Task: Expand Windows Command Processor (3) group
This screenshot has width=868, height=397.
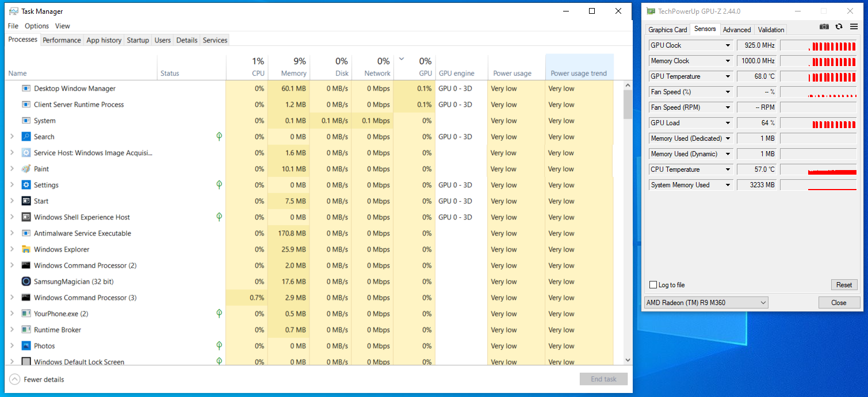Action: coord(12,298)
